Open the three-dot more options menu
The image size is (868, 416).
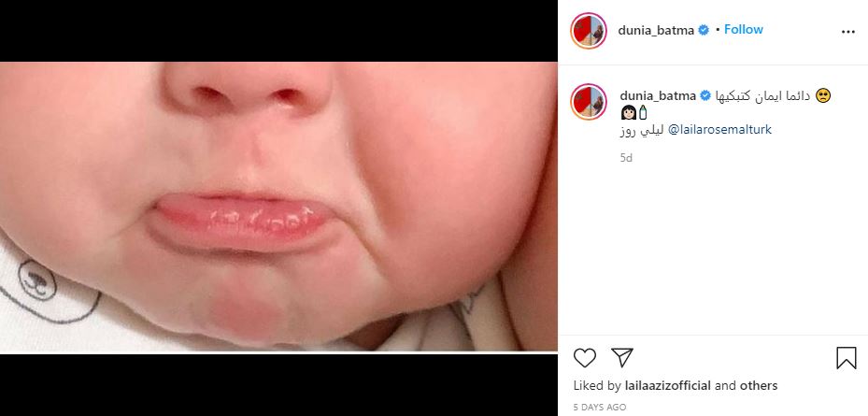click(847, 31)
